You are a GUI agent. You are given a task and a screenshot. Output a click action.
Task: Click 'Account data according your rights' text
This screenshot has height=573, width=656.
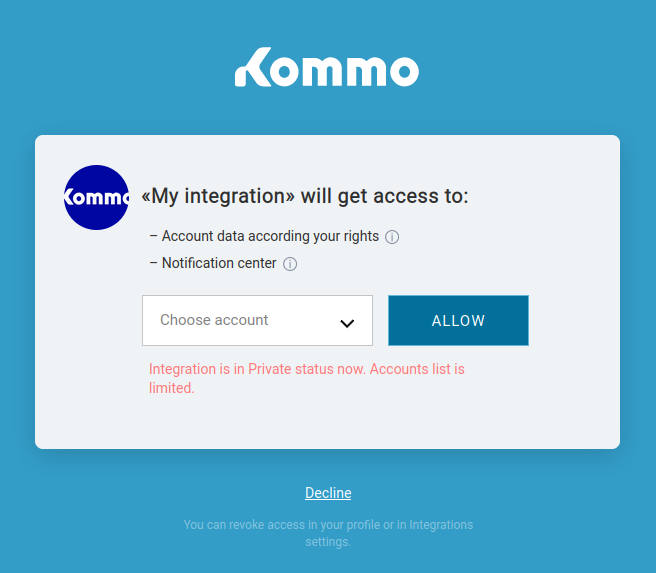[270, 236]
